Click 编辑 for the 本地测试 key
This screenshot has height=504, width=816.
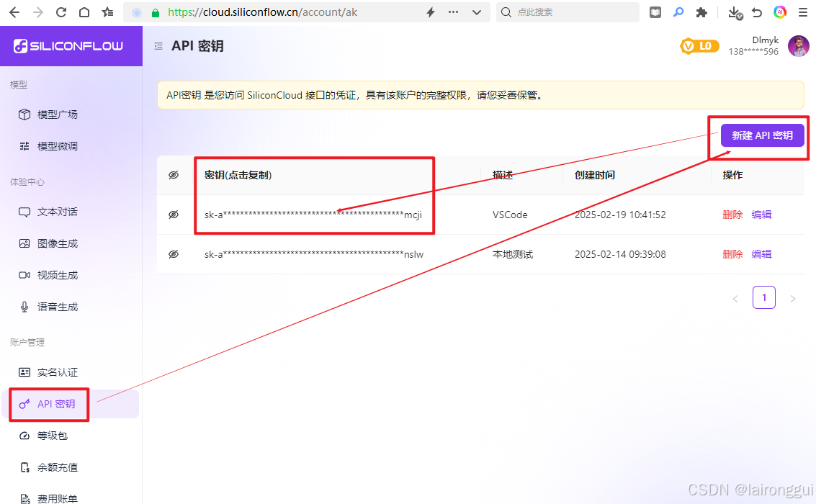tap(761, 254)
